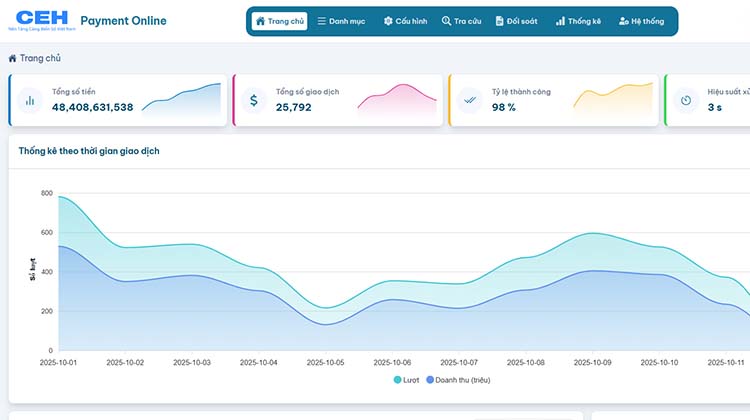Open the Đối soát menu item
Screen dimensions: 750x420
515,21
